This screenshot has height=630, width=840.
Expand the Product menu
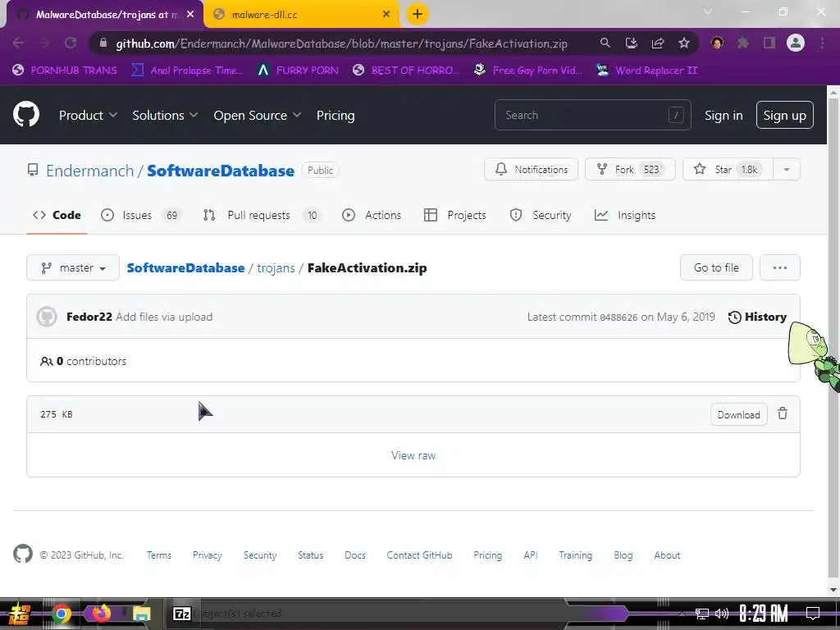pyautogui.click(x=88, y=115)
